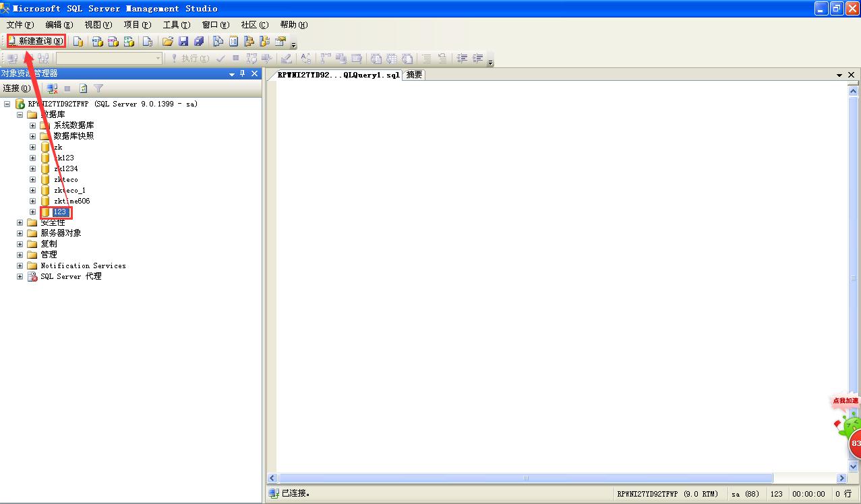Screen dimensions: 861x504
Task: Open the Object Explorer window position dropdown
Action: click(232, 74)
